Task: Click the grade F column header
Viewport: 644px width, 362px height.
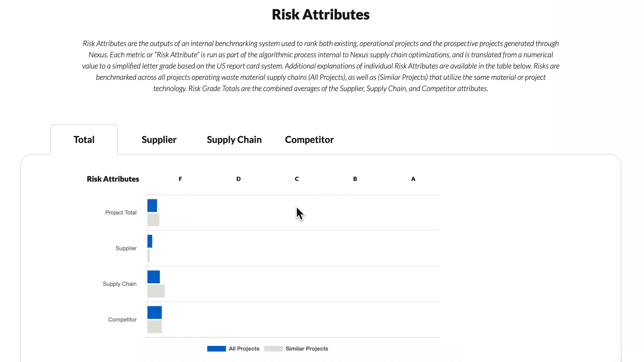Action: (x=180, y=179)
